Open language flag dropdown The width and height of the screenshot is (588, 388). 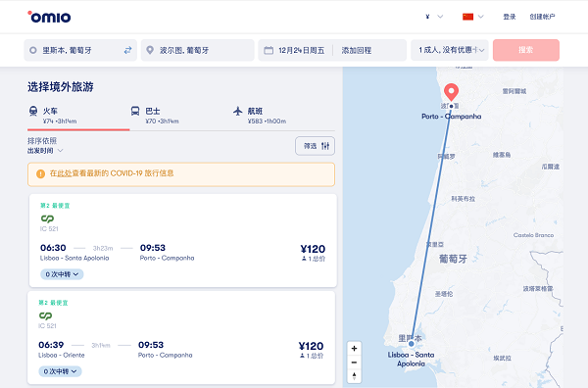pyautogui.click(x=473, y=17)
